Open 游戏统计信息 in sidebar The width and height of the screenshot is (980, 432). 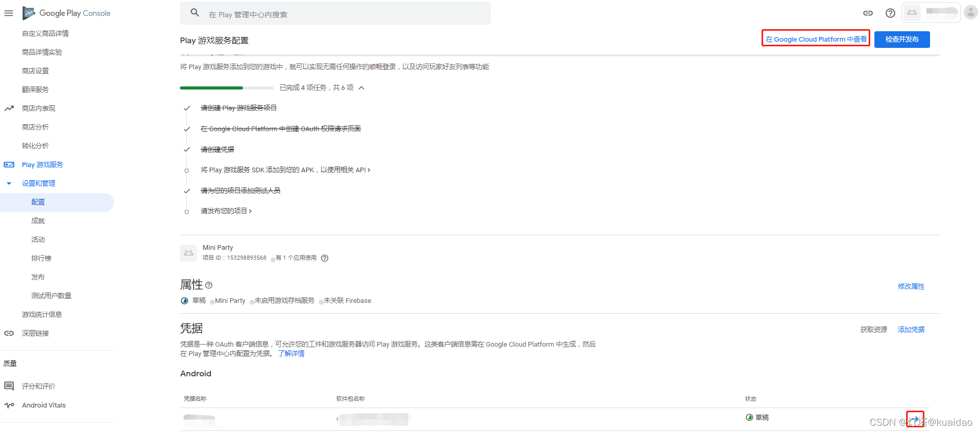42,314
